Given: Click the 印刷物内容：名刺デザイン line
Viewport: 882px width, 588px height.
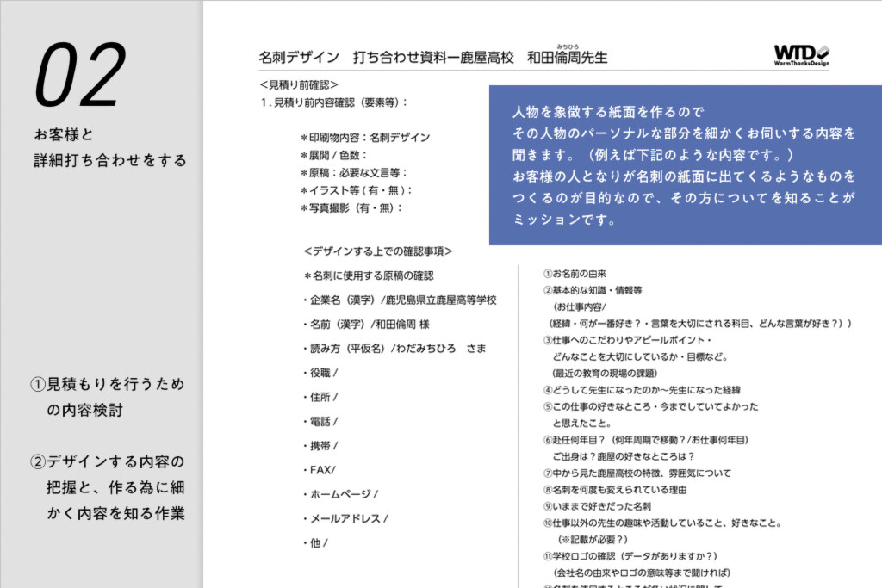Looking at the screenshot, I should [x=365, y=137].
